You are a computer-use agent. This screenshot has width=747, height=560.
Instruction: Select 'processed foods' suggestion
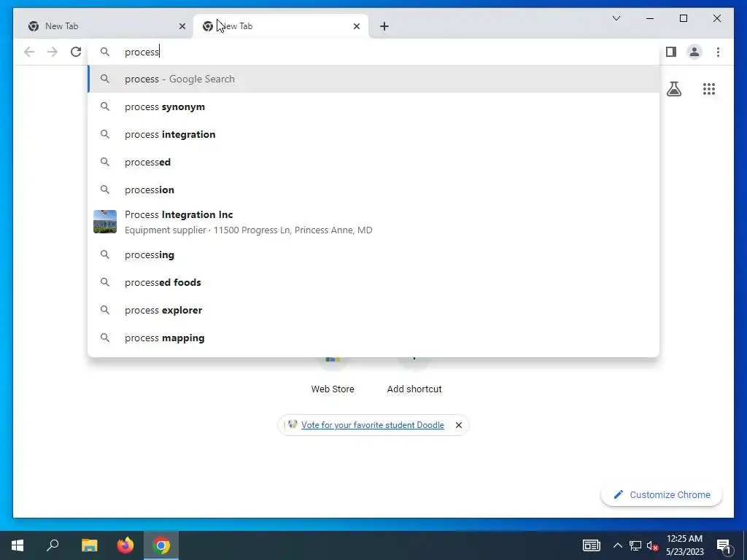[374, 282]
